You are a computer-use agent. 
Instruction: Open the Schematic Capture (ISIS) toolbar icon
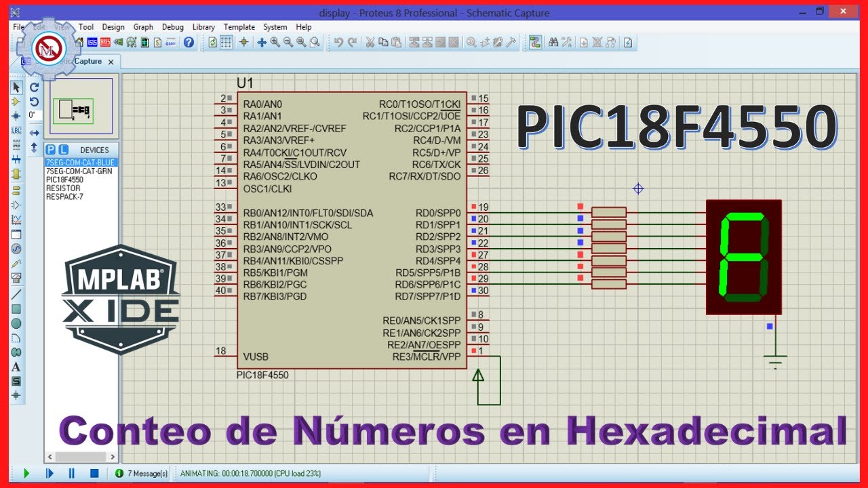92,42
